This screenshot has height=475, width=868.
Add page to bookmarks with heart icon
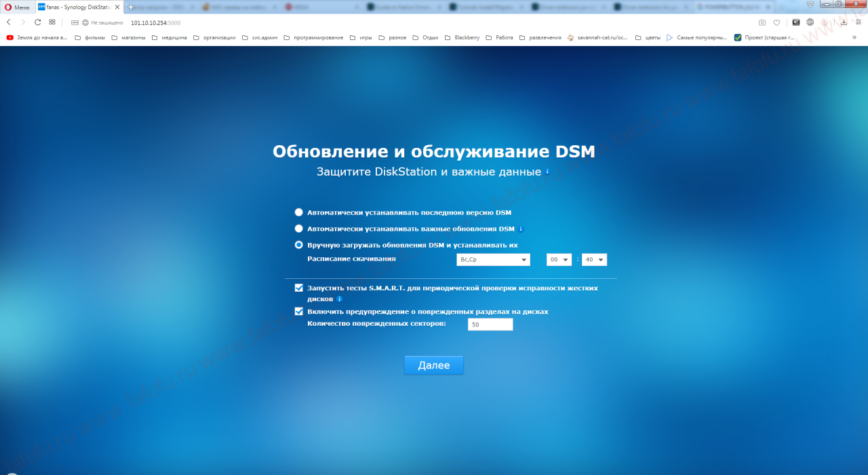pyautogui.click(x=777, y=22)
